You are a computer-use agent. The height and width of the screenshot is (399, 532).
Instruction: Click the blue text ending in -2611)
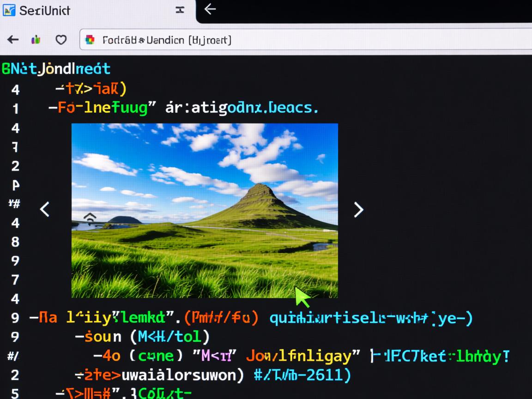pyautogui.click(x=302, y=375)
